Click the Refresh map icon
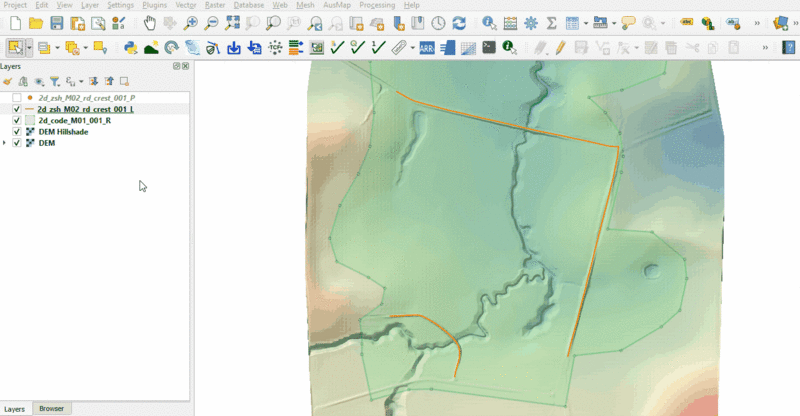 [459, 22]
